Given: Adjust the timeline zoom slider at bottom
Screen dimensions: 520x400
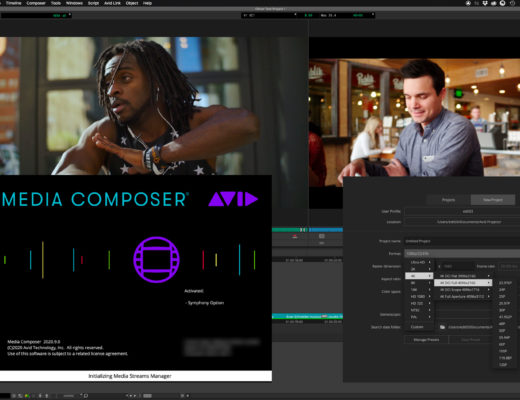Looking at the screenshot, I should point(68,396).
